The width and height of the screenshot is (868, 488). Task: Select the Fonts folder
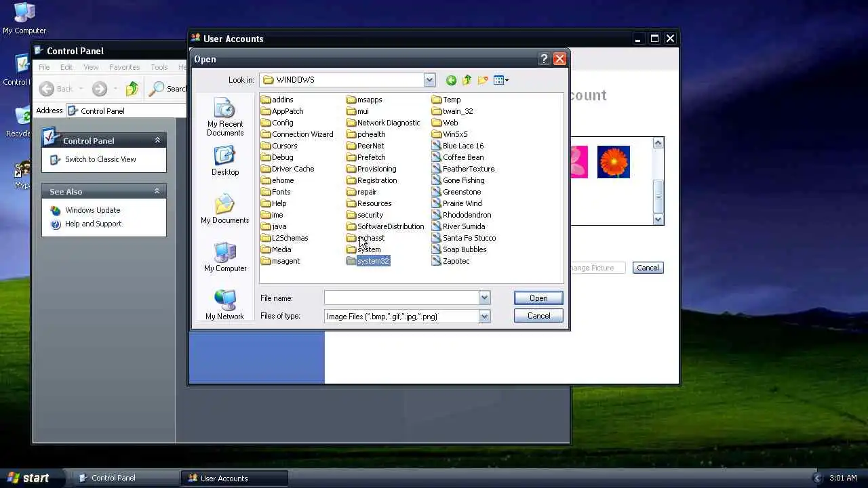coord(276,192)
